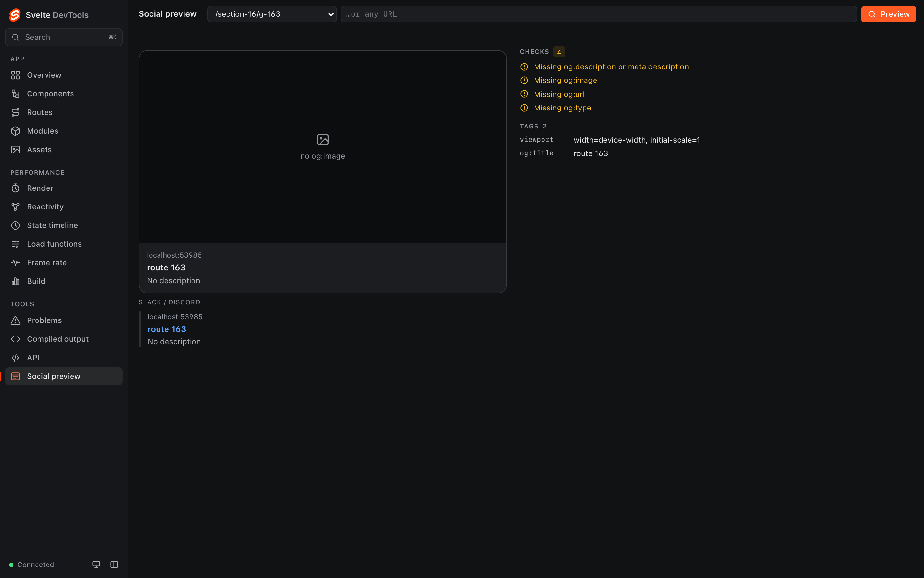Select the Routes icon in sidebar
This screenshot has height=578, width=924.
15,112
